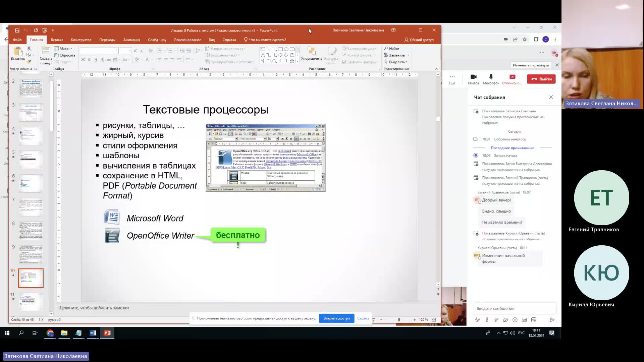The height and width of the screenshot is (362, 644).
Task: Click the Что вы хотите сделать search box
Action: pyautogui.click(x=265, y=40)
